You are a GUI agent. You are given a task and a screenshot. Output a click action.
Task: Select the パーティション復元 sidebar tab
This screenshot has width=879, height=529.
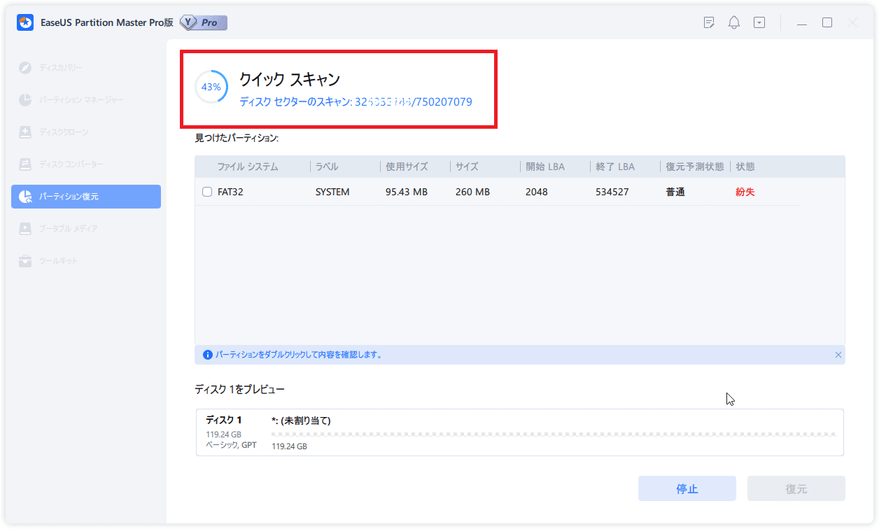86,197
